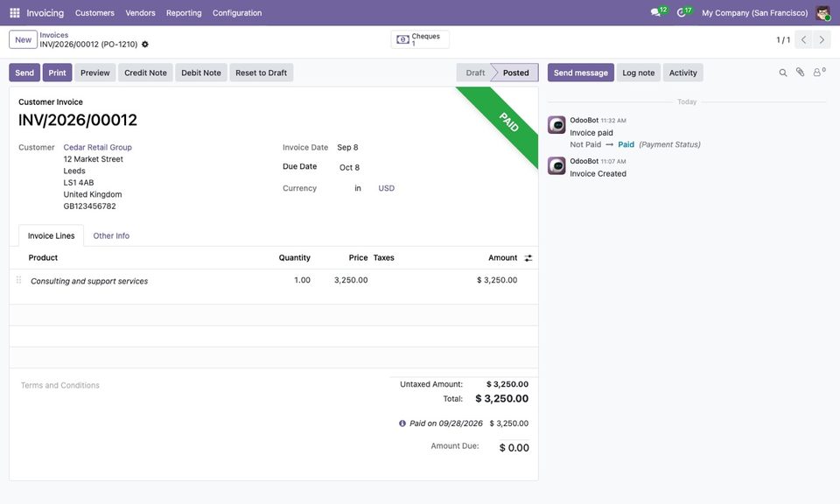840x504 pixels.
Task: Grab the drag handle on the Consulting line
Action: pyautogui.click(x=18, y=280)
